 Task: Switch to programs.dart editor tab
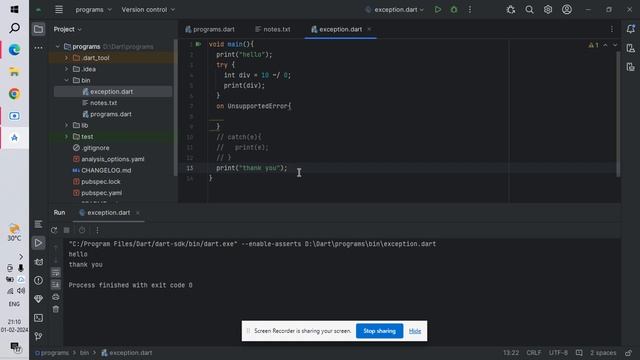click(x=210, y=29)
